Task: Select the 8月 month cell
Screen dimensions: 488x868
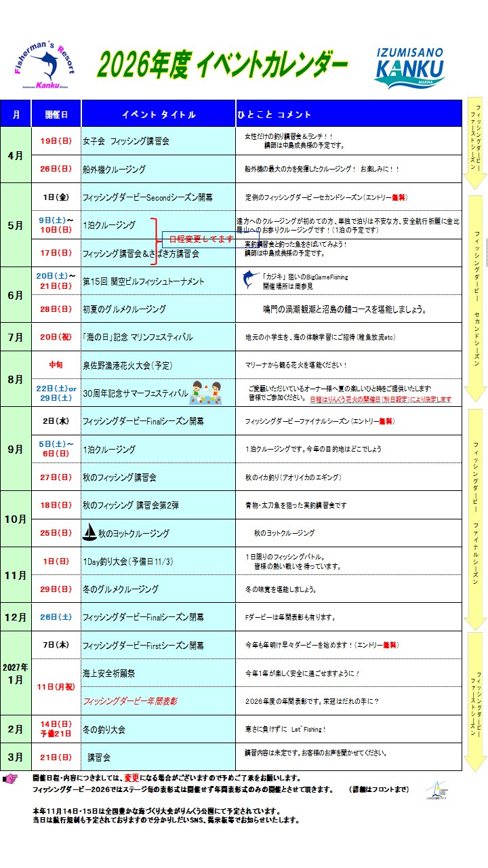Action: [16, 379]
